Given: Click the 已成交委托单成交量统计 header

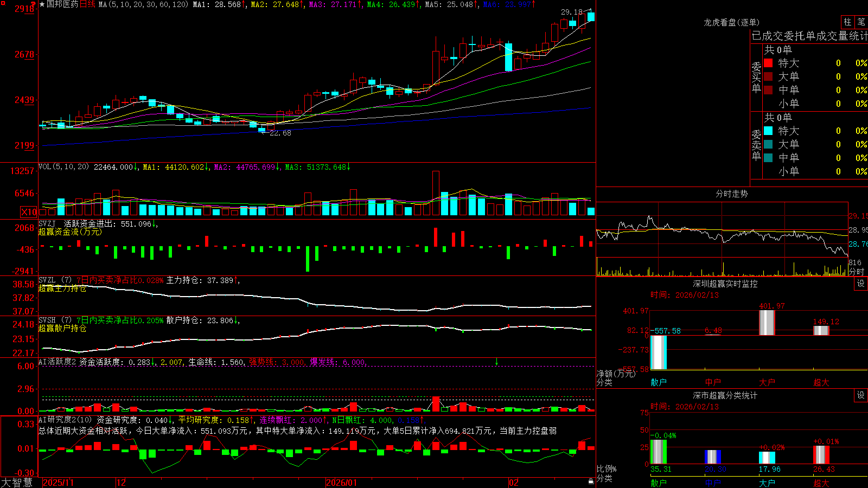Looking at the screenshot, I should tap(809, 36).
